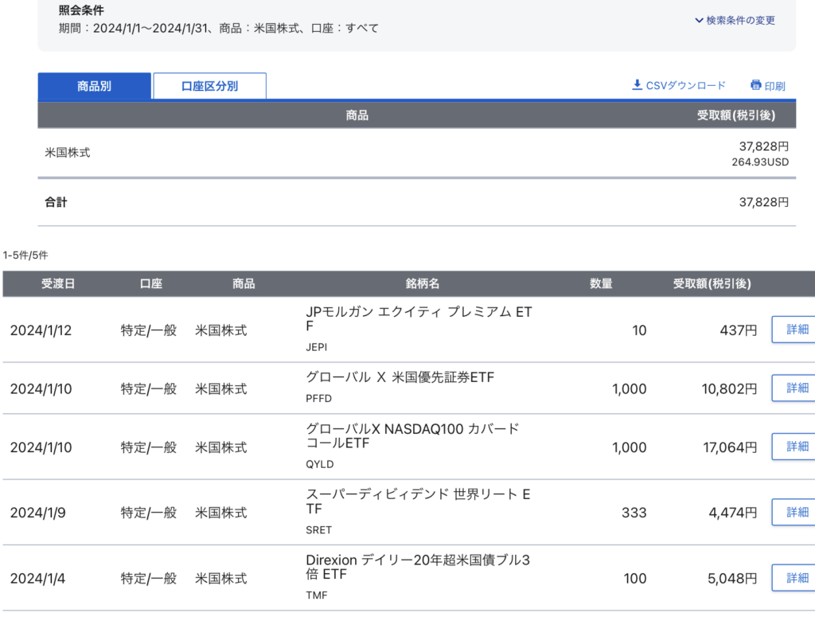The image size is (815, 644).
Task: Click the グローバル X 米国優先証券ETF name
Action: (400, 377)
